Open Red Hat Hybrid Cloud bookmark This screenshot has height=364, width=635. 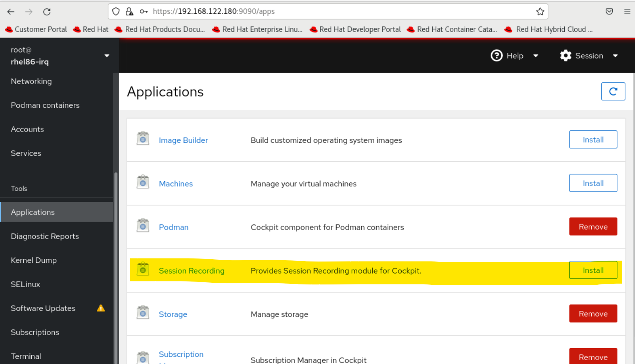pos(549,29)
